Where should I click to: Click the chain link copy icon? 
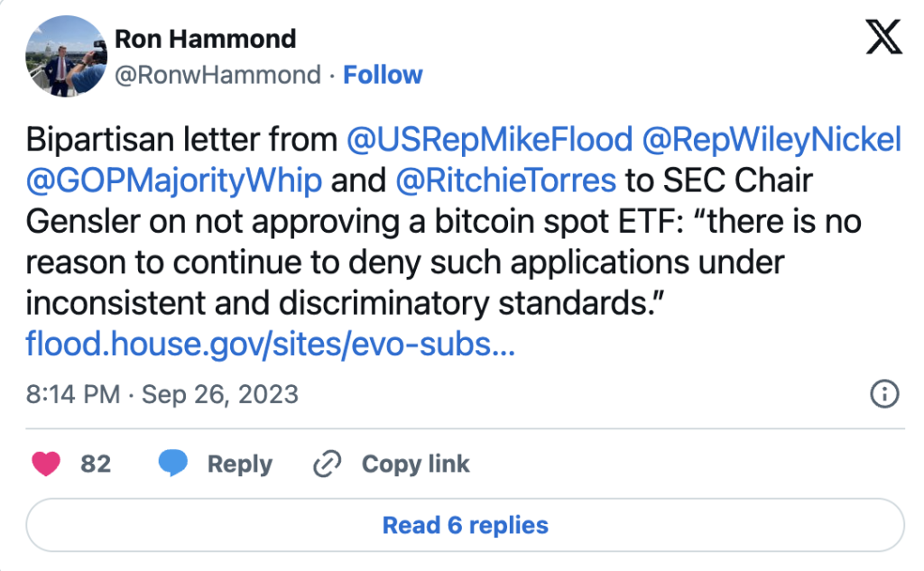324,465
